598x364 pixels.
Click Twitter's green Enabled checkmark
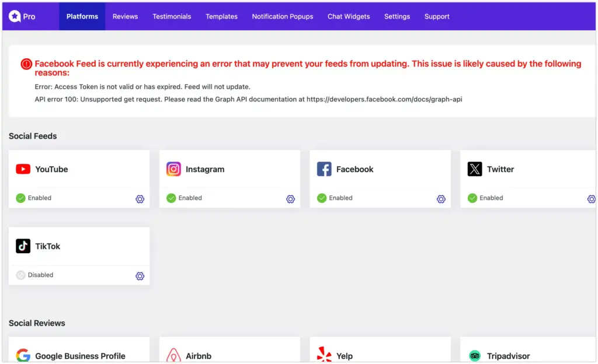coord(472,198)
